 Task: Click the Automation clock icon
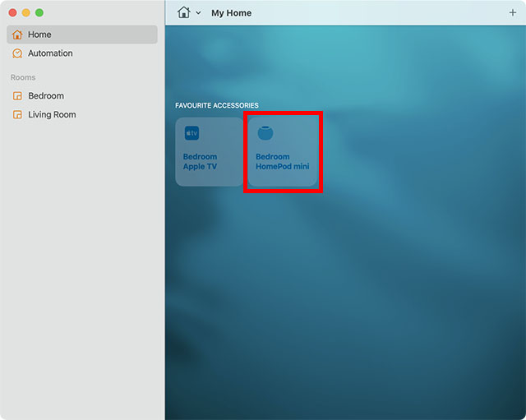click(x=17, y=53)
